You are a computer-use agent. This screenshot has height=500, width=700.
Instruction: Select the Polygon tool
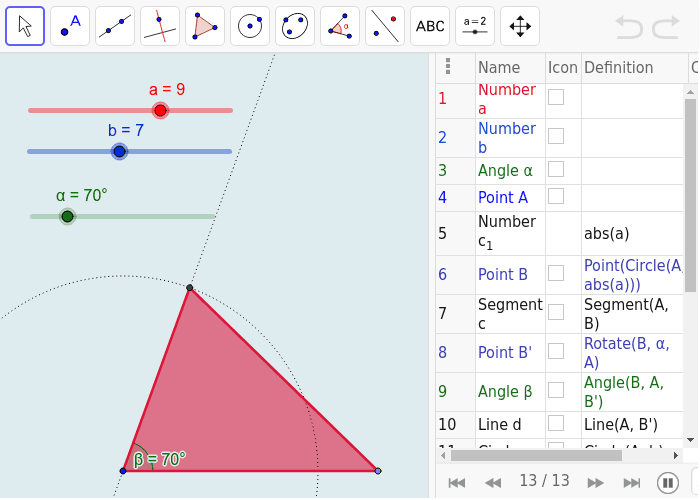(x=205, y=26)
